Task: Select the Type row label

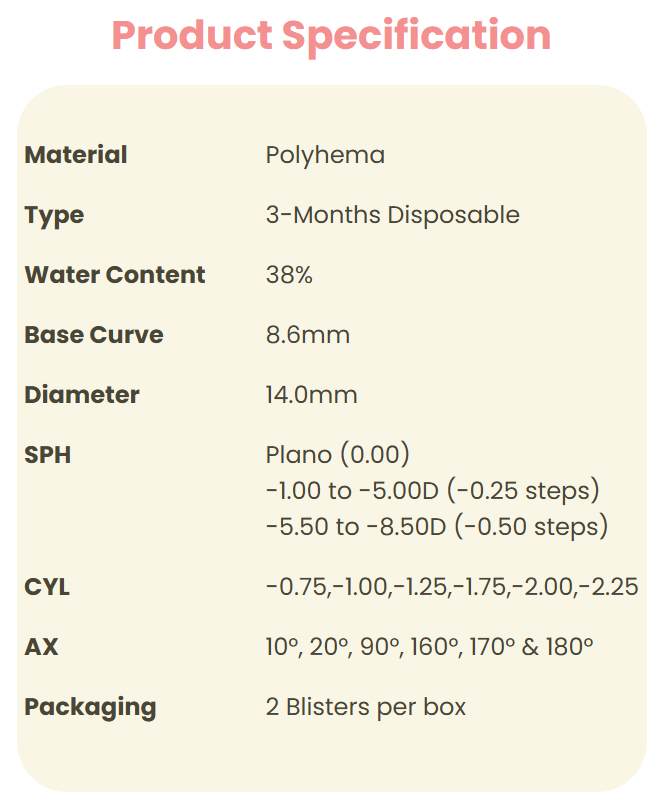Action: [x=54, y=215]
